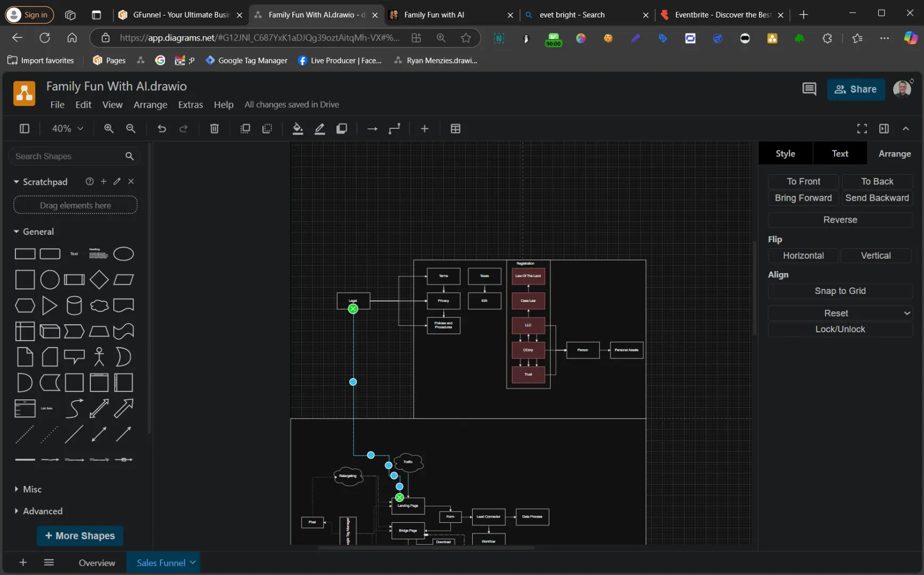Screen dimensions: 924x575
Task: Open the 40% zoom level dropdown
Action: click(x=67, y=128)
